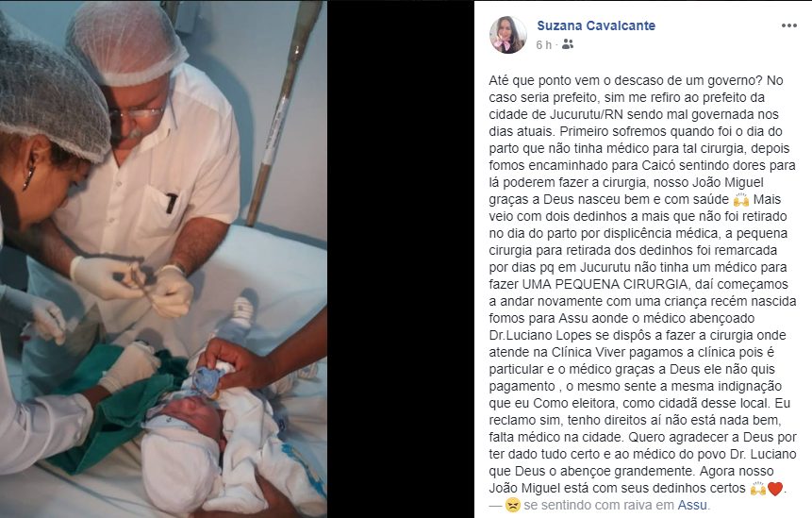Viewport: 812px width, 518px height.
Task: Click the 'Clínica Viver' text in the post
Action: (581, 352)
